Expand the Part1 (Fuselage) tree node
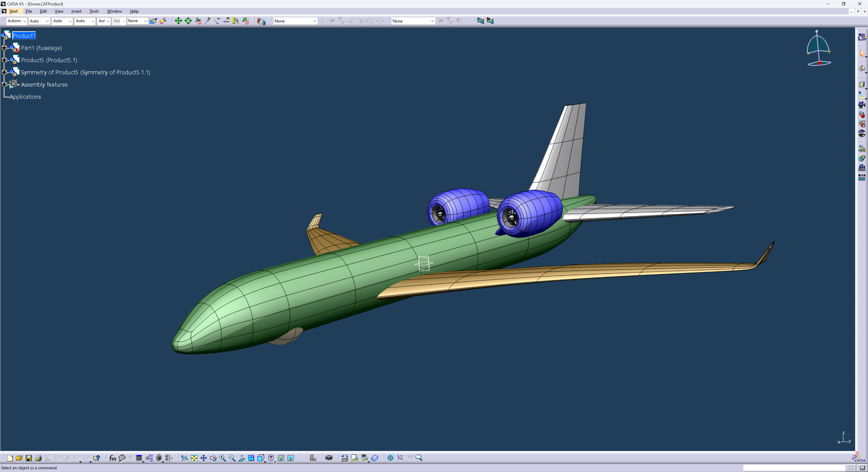Image resolution: width=868 pixels, height=472 pixels. (4, 48)
